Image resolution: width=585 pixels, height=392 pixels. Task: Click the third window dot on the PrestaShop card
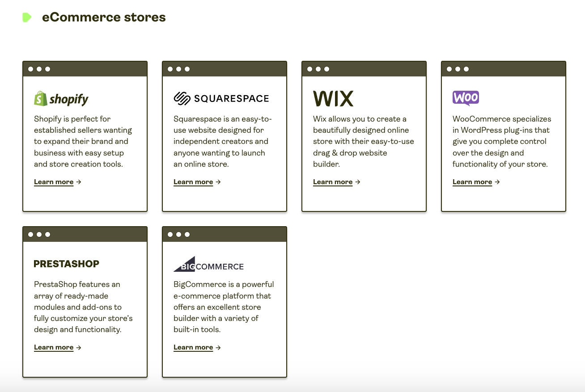(47, 234)
